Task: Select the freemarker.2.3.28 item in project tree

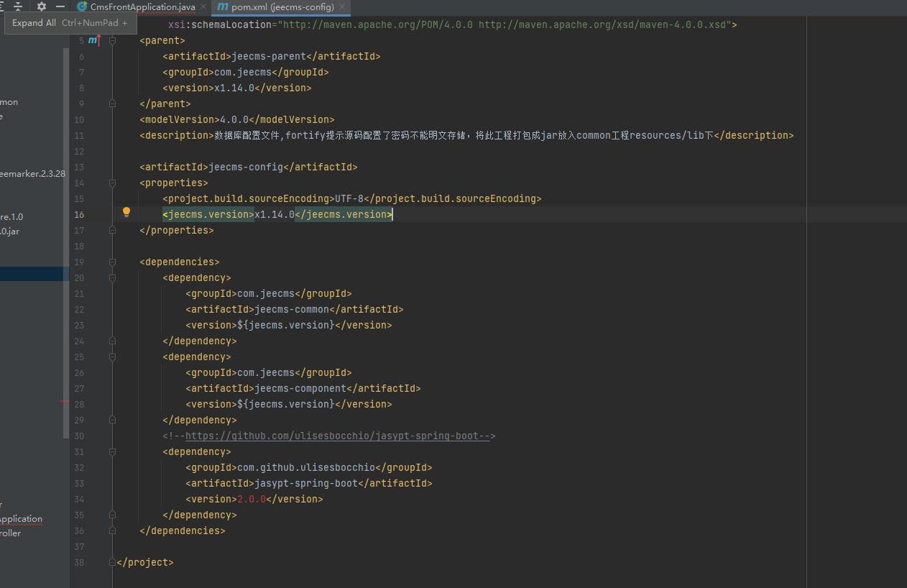Action: 32,173
